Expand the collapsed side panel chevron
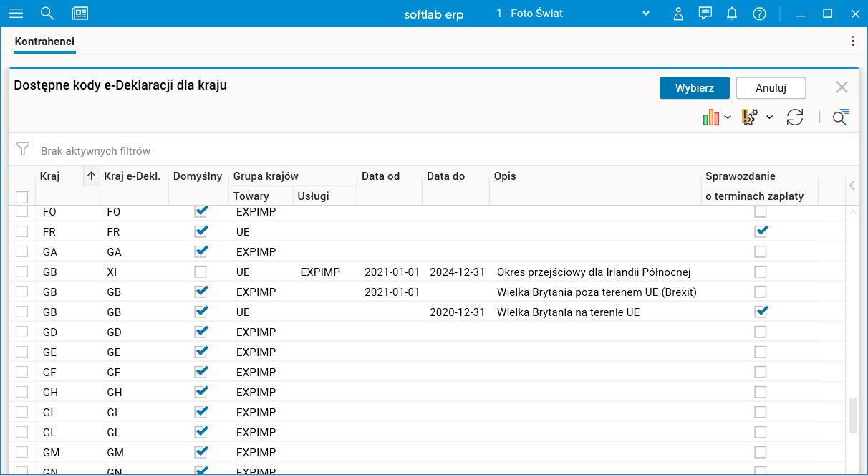Viewport: 868px width, 475px height. tap(852, 186)
